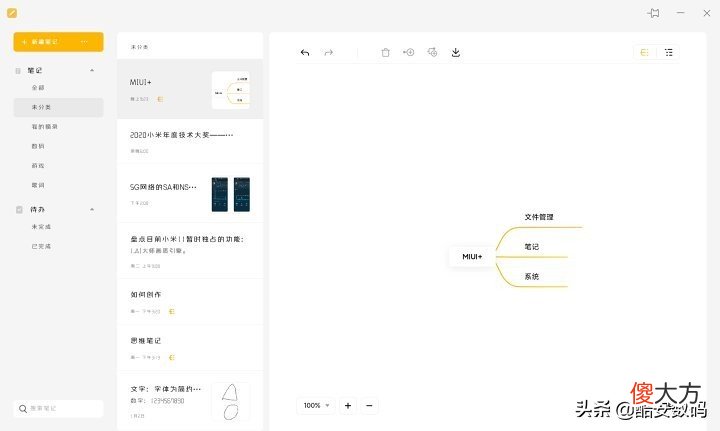Switch to mind map view icon
This screenshot has height=431, width=720.
tap(645, 52)
